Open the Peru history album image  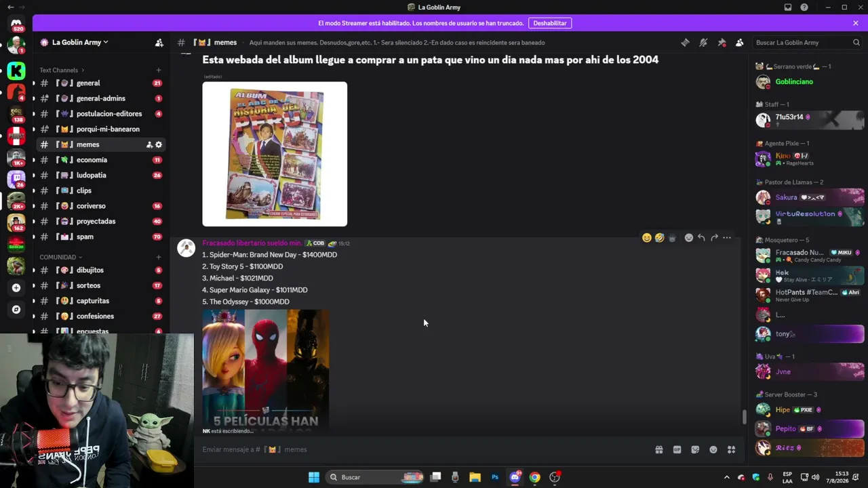(x=275, y=154)
